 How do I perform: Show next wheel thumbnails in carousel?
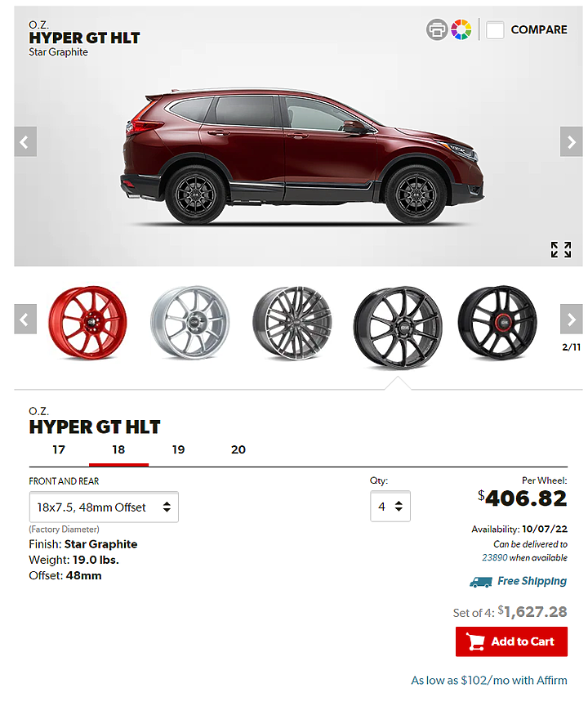pyautogui.click(x=571, y=320)
